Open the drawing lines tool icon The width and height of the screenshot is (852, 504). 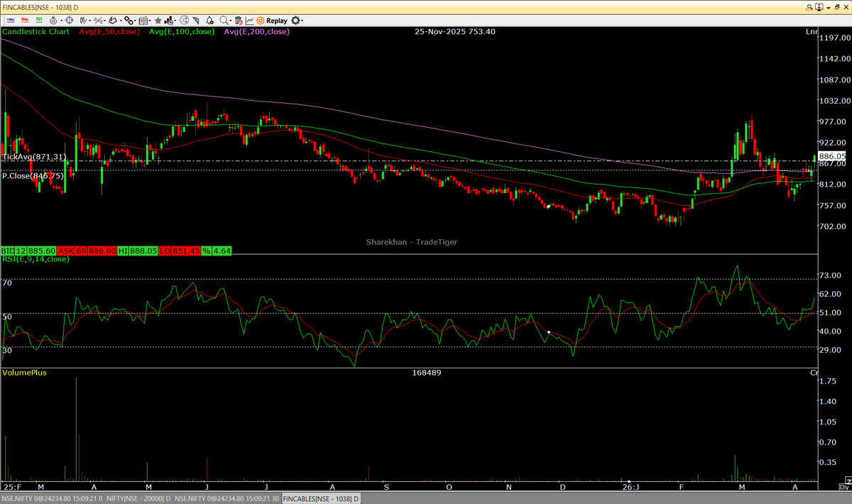[98, 21]
